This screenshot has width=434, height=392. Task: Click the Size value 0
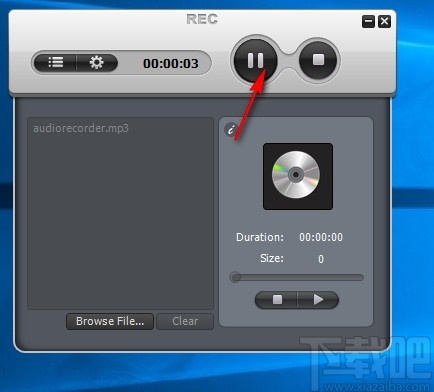click(x=321, y=259)
